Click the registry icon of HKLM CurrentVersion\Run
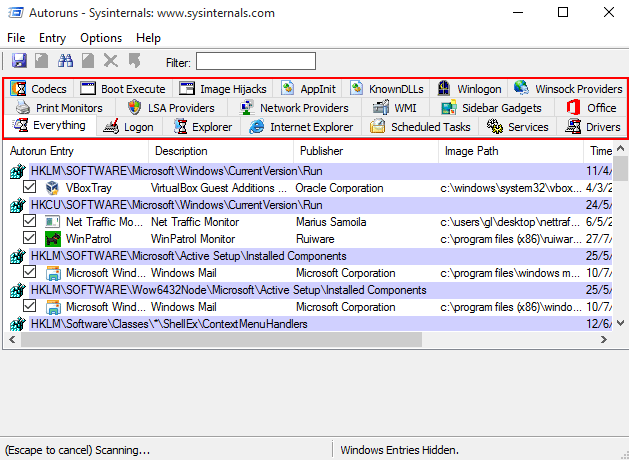This screenshot has height=460, width=629. pyautogui.click(x=18, y=171)
